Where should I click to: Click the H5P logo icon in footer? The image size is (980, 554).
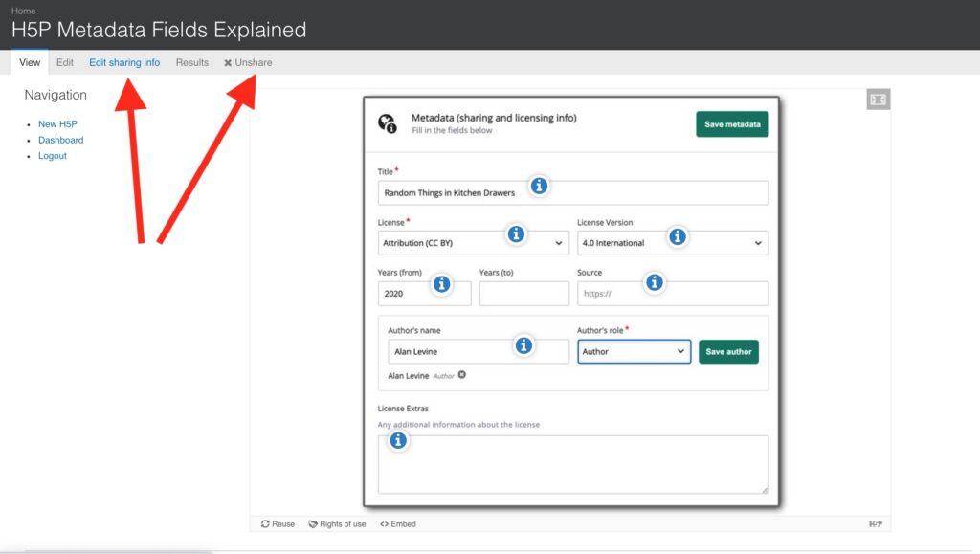(x=876, y=524)
